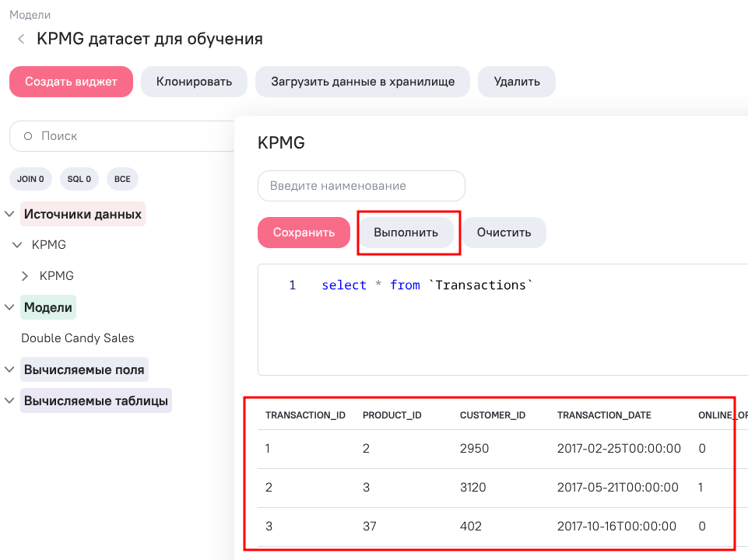The width and height of the screenshot is (748, 560).
Task: Expand the nested KPMG item chevron
Action: pos(25,276)
